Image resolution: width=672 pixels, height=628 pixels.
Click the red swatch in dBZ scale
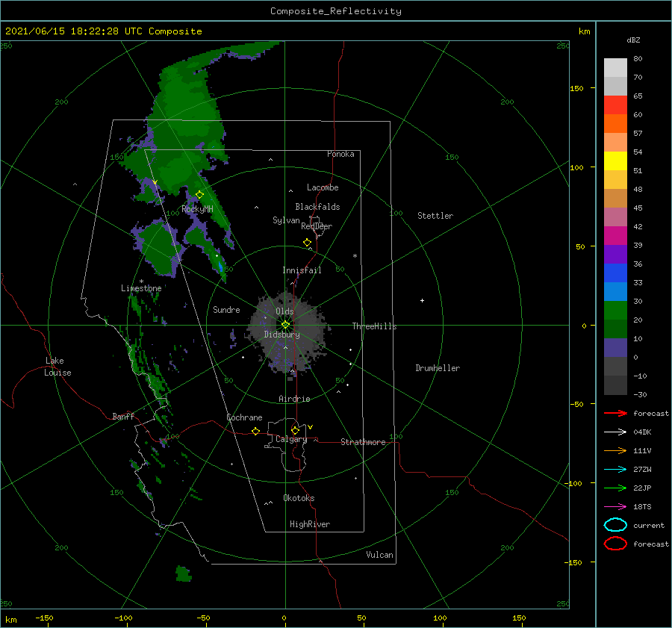click(615, 105)
